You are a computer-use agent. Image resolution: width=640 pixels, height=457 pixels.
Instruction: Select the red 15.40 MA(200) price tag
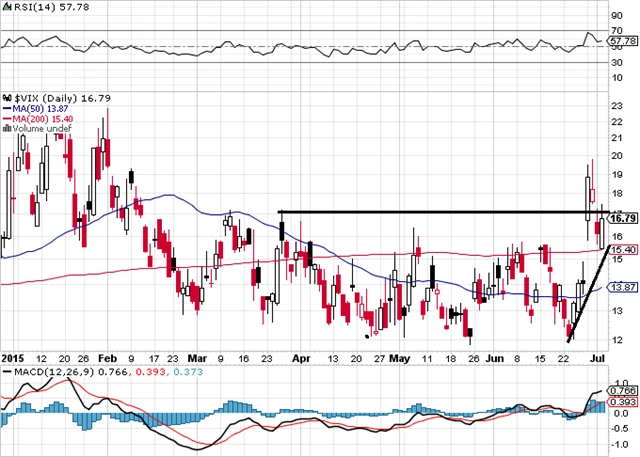tap(622, 251)
